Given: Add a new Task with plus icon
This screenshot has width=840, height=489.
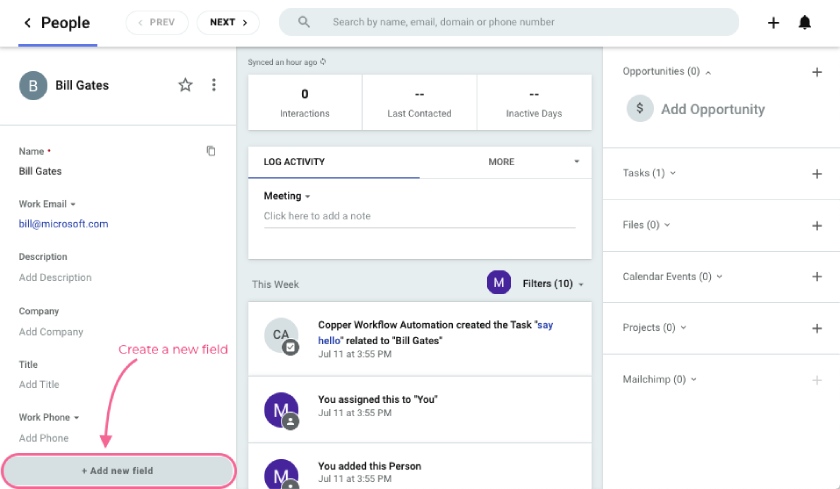Looking at the screenshot, I should click(817, 174).
